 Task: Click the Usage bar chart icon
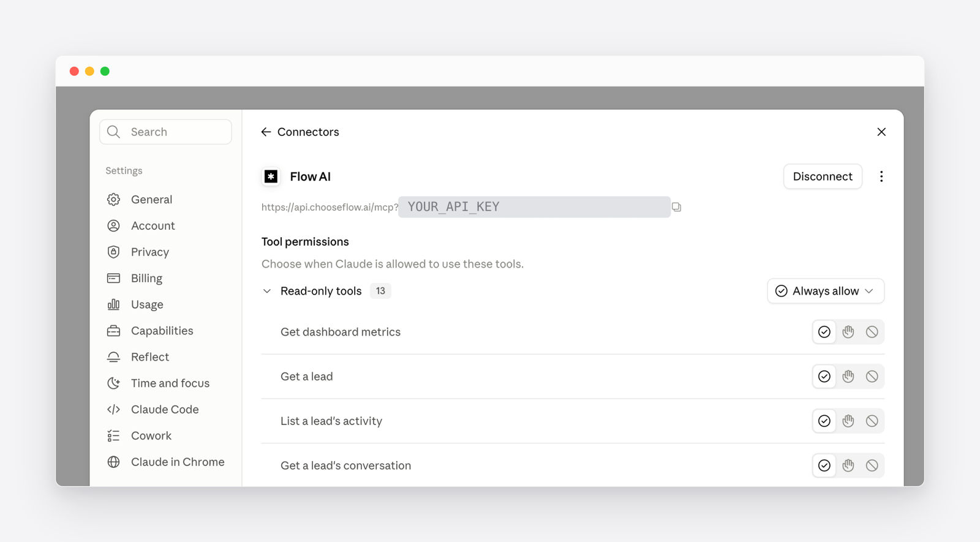(113, 304)
